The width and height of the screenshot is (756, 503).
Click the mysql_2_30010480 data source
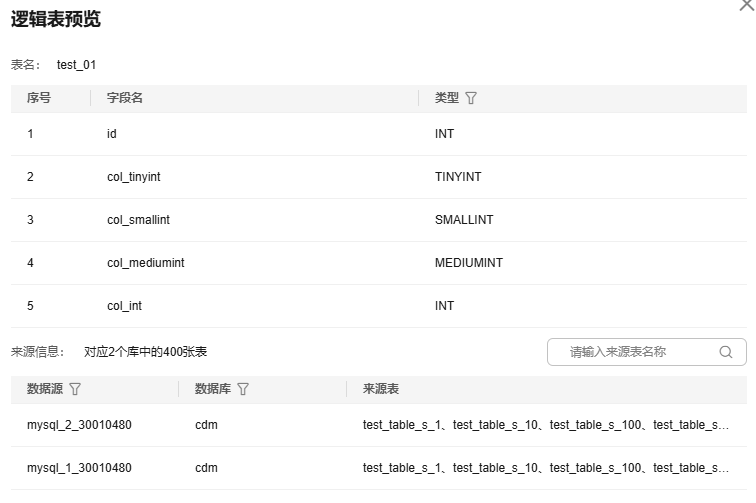coord(79,425)
